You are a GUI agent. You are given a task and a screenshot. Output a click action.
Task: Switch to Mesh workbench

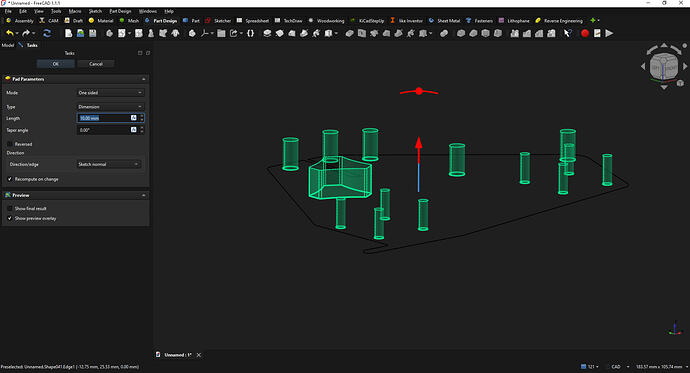(129, 21)
